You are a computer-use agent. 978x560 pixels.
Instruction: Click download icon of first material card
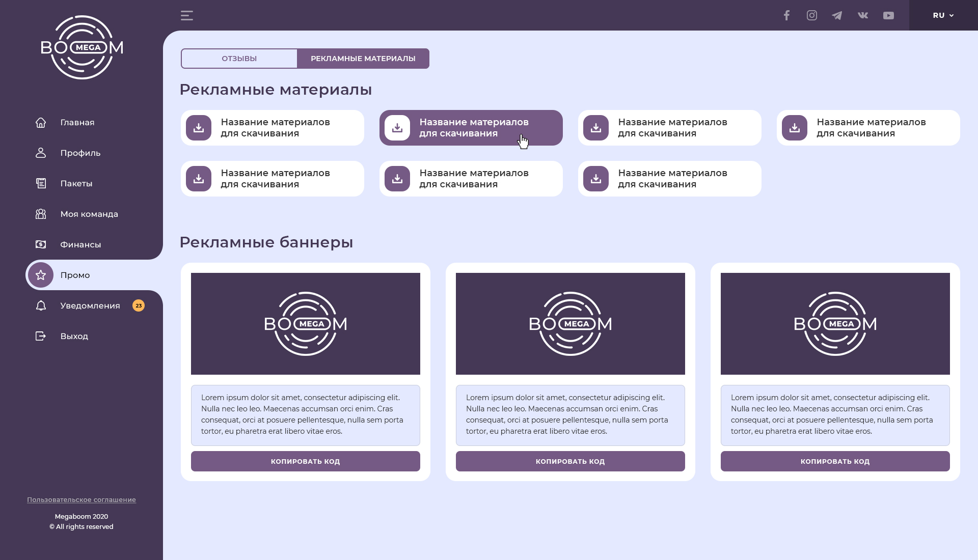click(x=199, y=128)
